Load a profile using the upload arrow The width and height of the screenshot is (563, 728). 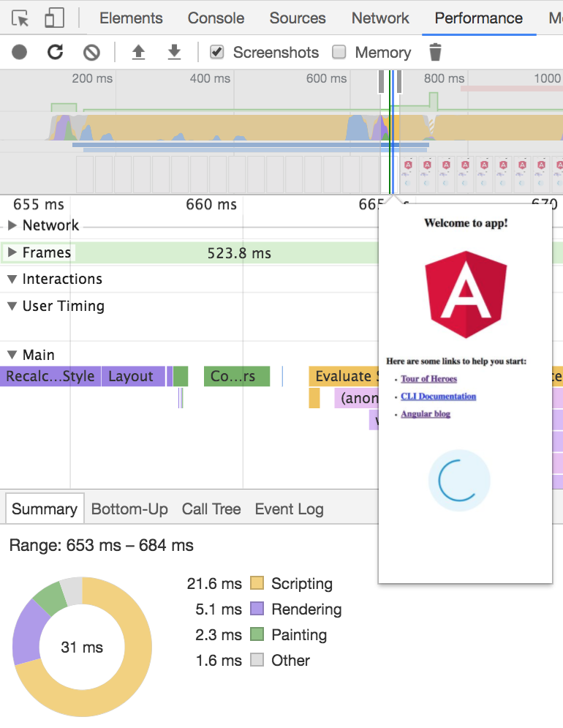[x=138, y=52]
